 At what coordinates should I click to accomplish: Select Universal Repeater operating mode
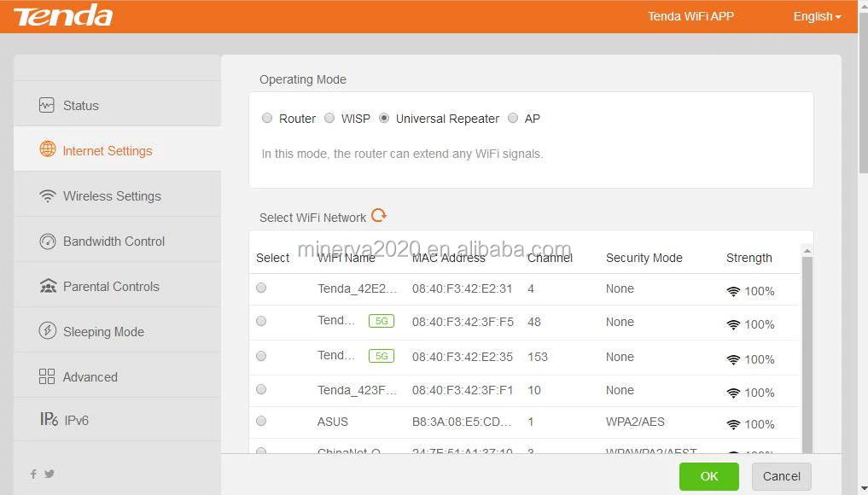tap(384, 118)
